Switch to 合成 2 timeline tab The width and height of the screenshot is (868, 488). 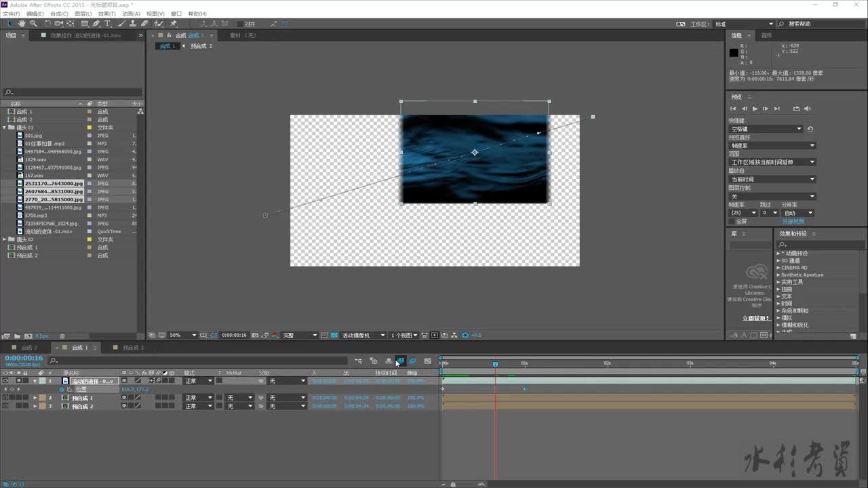click(x=29, y=348)
